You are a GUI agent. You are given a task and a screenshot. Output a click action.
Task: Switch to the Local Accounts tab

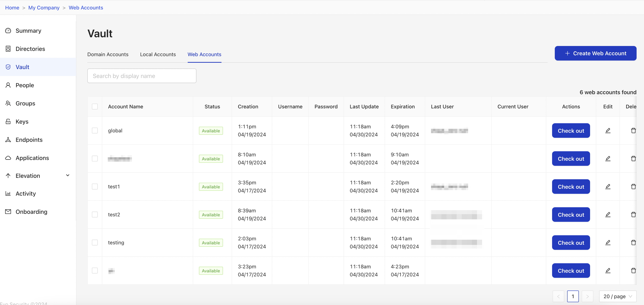[158, 54]
